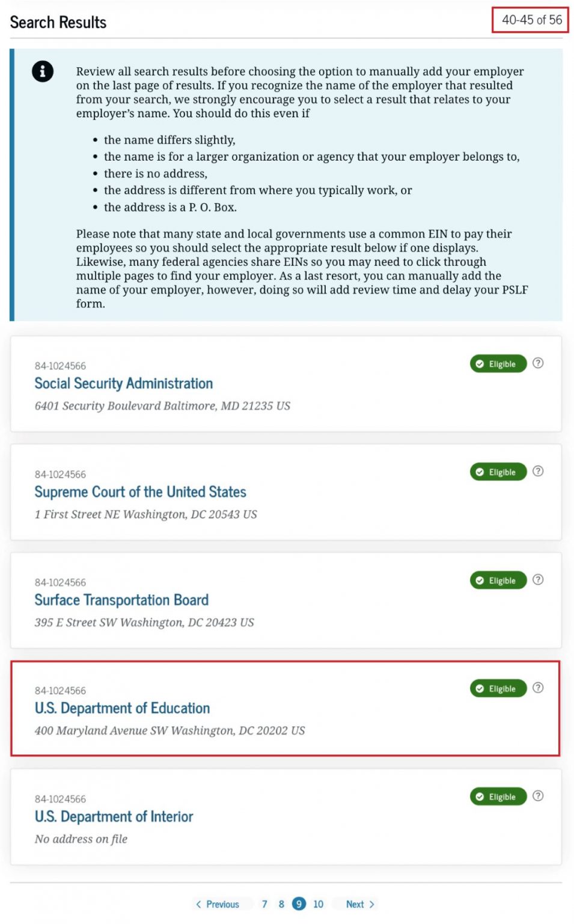Go to Next results page
574x924 pixels.
click(x=360, y=904)
